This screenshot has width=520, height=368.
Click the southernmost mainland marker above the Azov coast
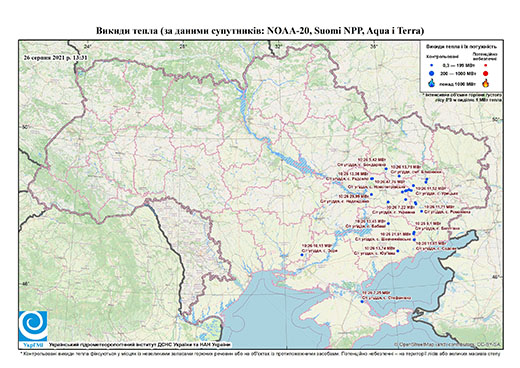[398, 251]
